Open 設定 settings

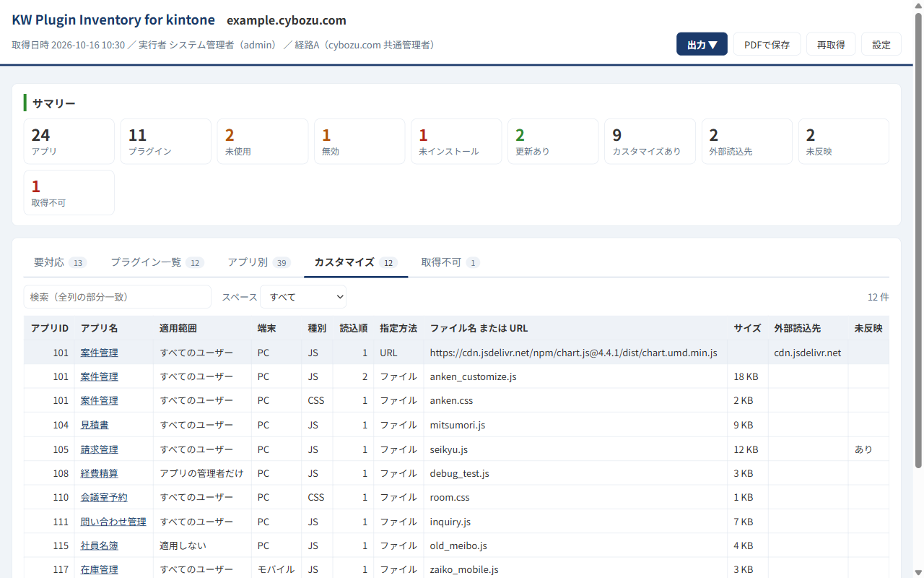[881, 44]
